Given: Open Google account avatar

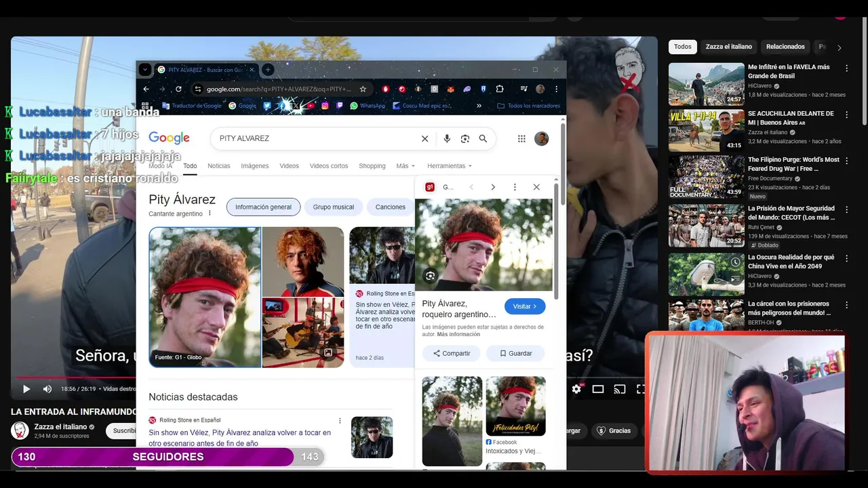Looking at the screenshot, I should 541,138.
